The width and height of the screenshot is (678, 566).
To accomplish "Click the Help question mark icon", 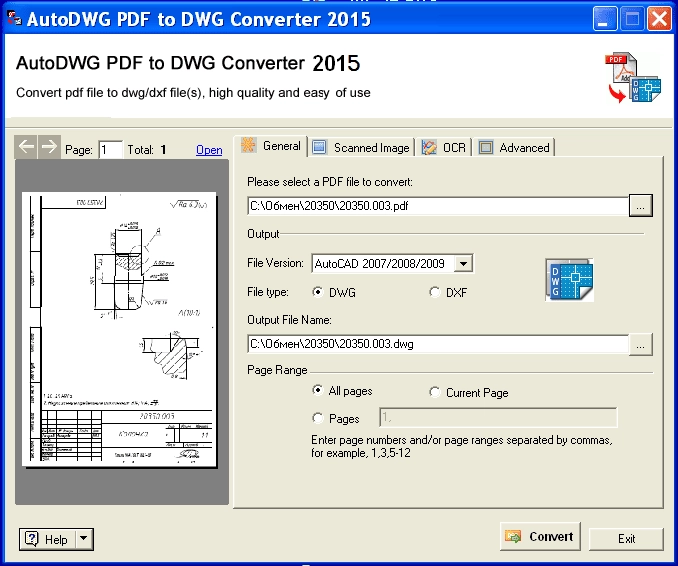I will (x=32, y=539).
